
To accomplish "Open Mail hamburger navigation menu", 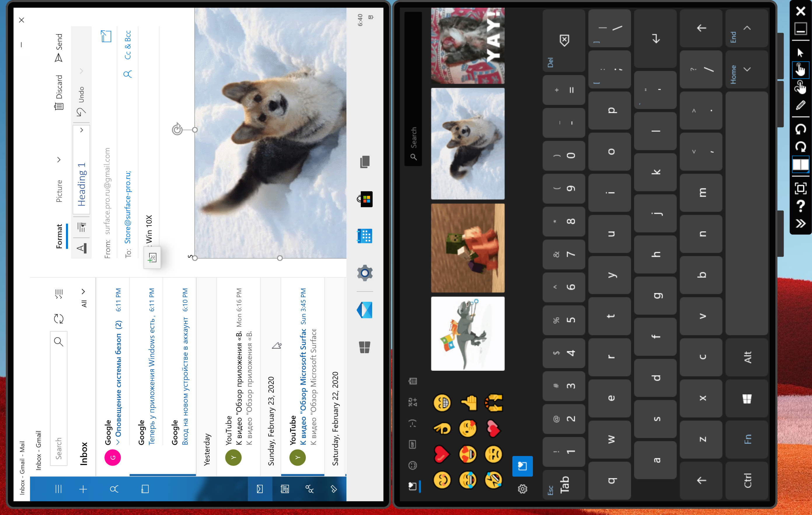I will tap(58, 489).
